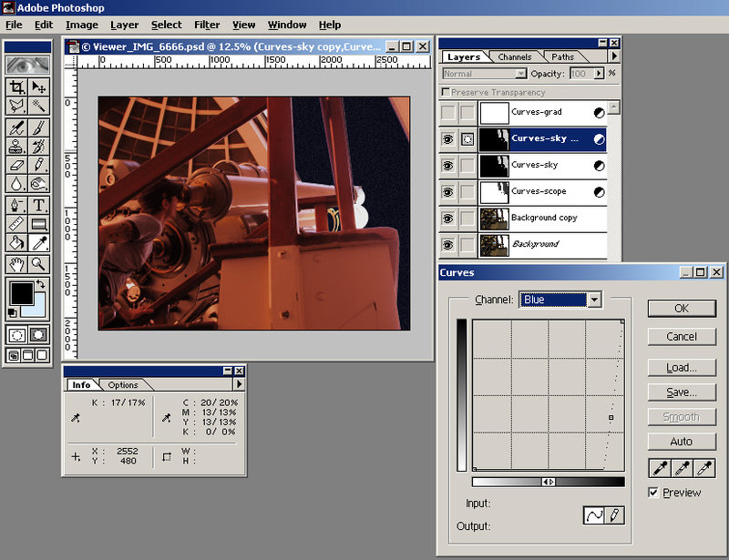Select the History Brush tool

(39, 147)
